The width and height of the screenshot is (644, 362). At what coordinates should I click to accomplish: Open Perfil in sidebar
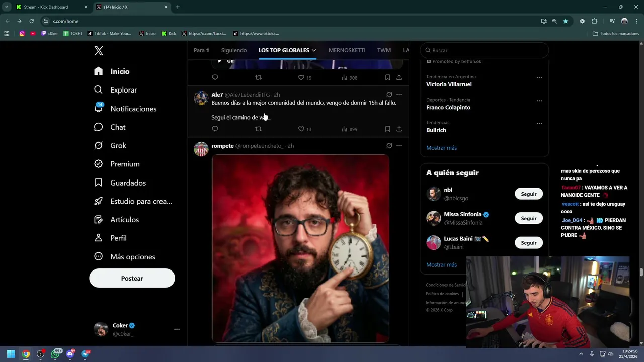tap(110, 238)
